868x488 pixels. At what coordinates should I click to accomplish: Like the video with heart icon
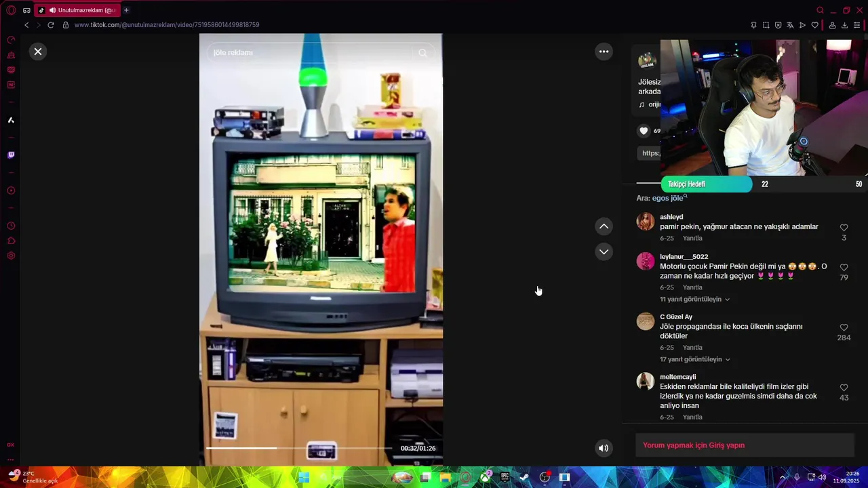pyautogui.click(x=644, y=131)
